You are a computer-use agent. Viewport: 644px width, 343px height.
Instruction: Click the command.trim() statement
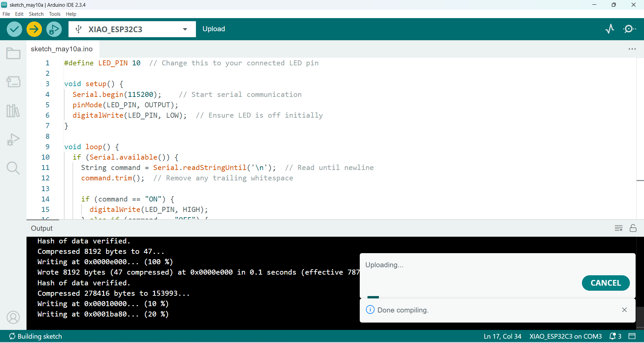[x=113, y=178]
